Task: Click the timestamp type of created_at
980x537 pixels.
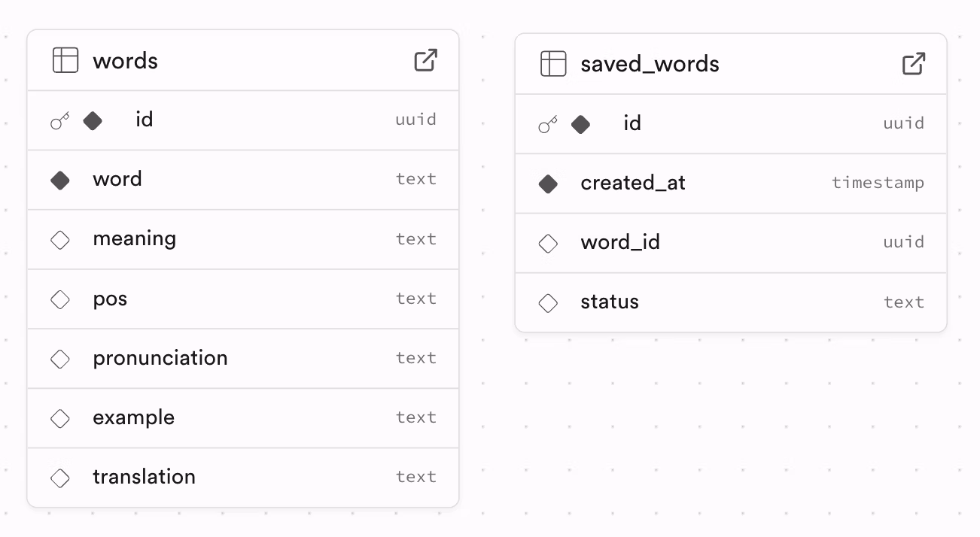Action: 878,183
